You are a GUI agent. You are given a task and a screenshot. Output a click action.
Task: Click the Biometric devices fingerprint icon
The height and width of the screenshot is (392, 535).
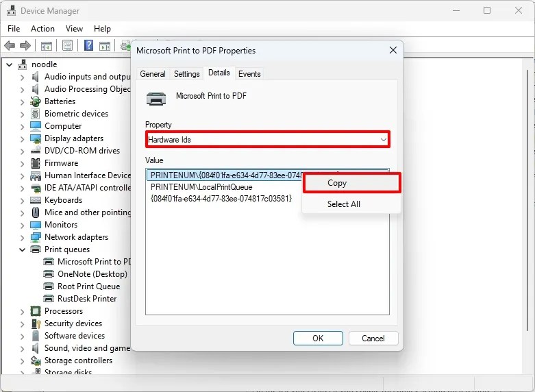[36, 114]
